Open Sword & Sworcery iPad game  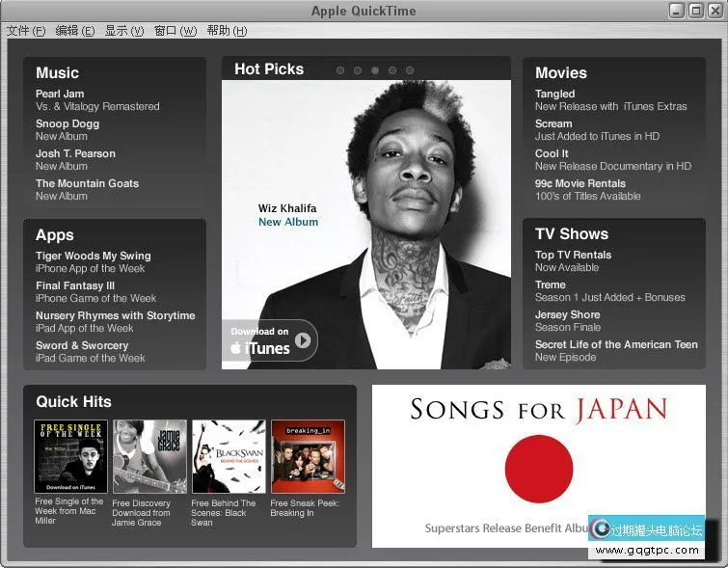pos(90,352)
